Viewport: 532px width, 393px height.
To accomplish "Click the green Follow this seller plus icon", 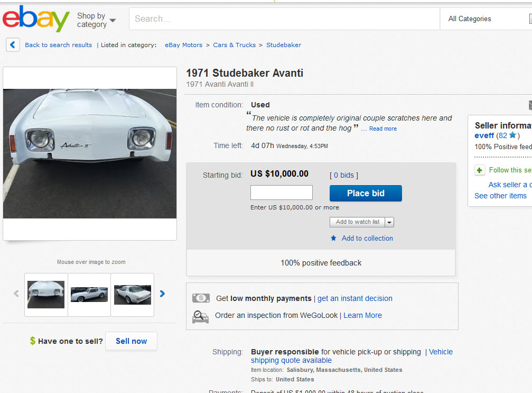I will [x=480, y=170].
